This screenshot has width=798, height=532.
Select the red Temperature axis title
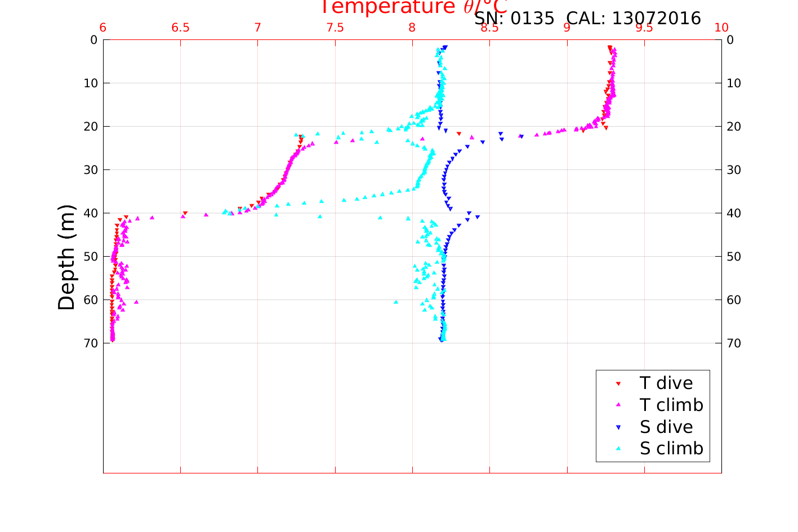click(x=414, y=7)
